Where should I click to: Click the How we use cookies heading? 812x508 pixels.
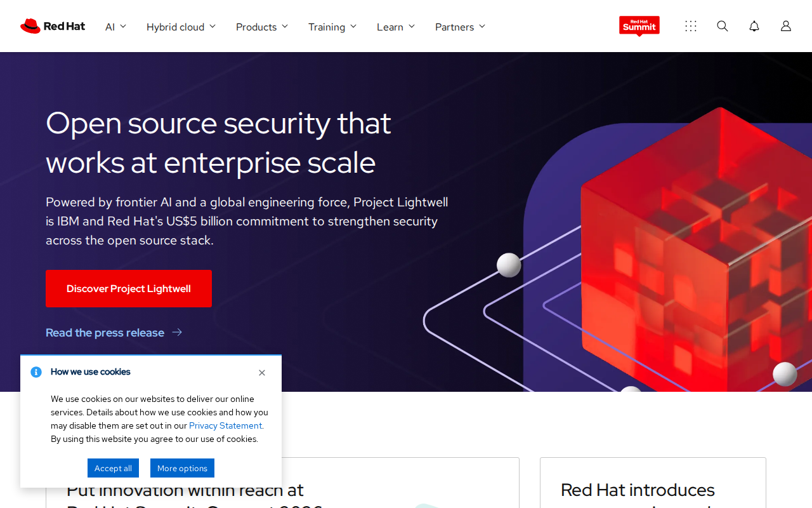coord(90,372)
